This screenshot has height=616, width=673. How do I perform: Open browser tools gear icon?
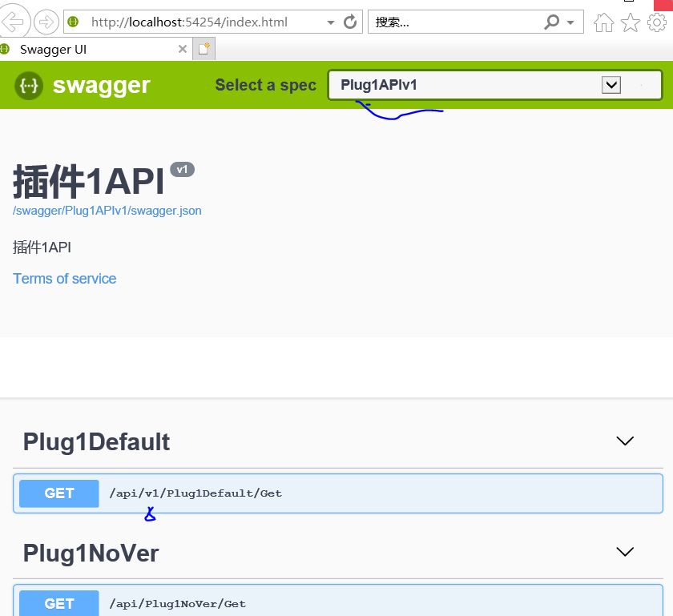657,22
